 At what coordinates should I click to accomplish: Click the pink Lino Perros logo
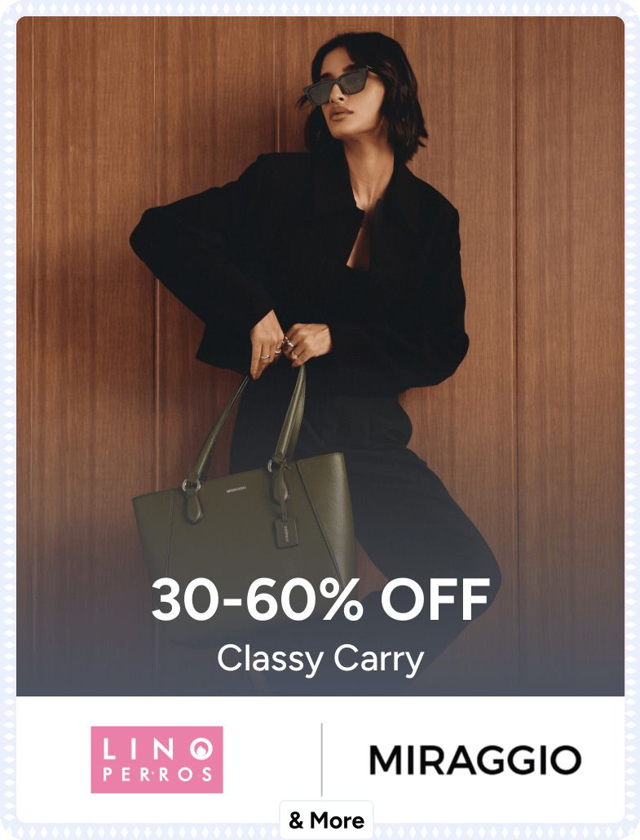point(157,759)
